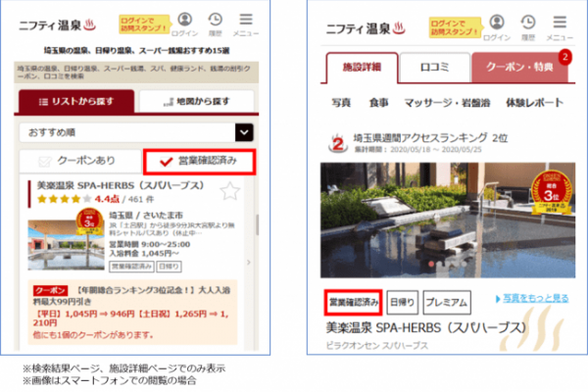Jump to 体験レポート section
This screenshot has width=588, height=392.
pos(534,102)
